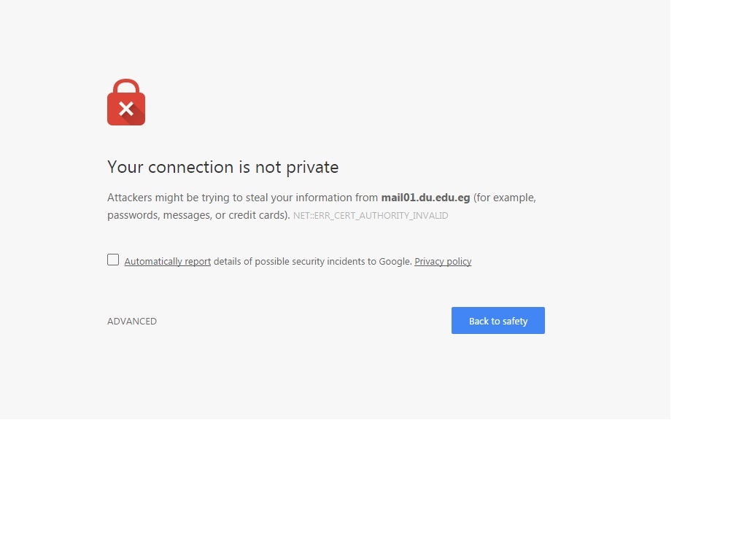Click the "(for example," text
Screen dimensions: 747x560
(x=505, y=198)
